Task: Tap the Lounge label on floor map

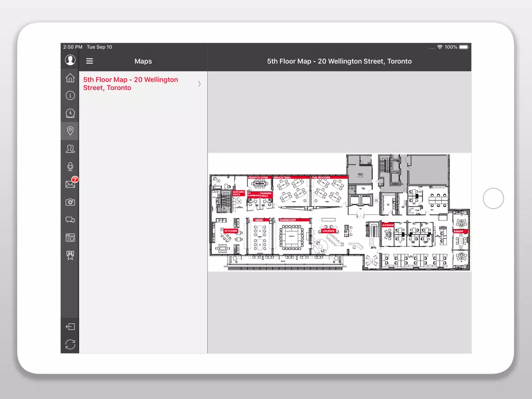Action: pos(328,231)
